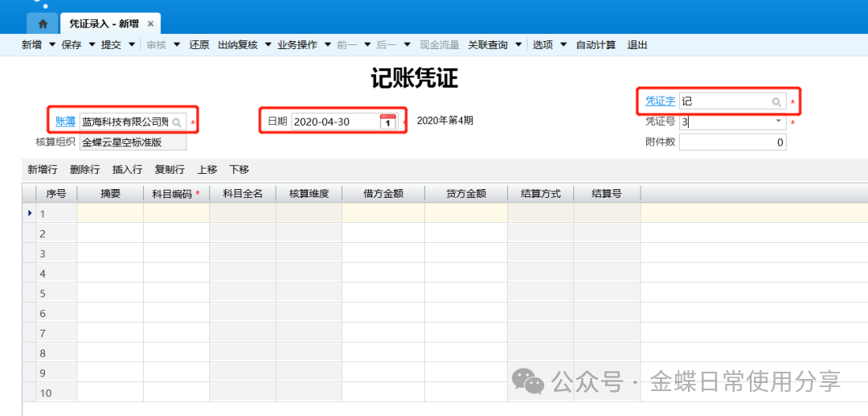The width and height of the screenshot is (868, 416).
Task: Click the home icon tab
Action: pyautogui.click(x=43, y=23)
